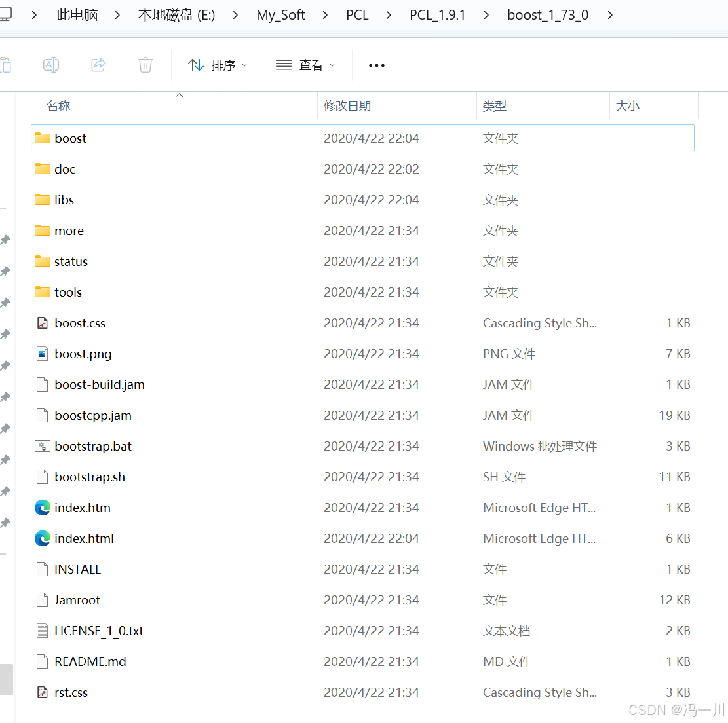Select file name "bootstrap.bat"
Viewport: 728px width, 723px height.
pos(93,446)
